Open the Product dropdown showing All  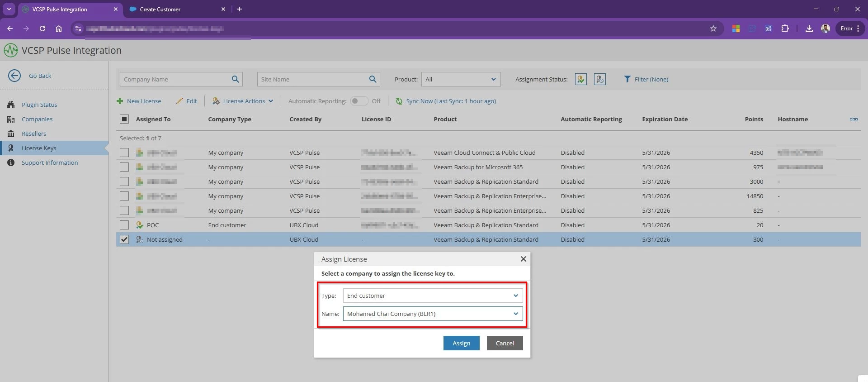tap(460, 79)
